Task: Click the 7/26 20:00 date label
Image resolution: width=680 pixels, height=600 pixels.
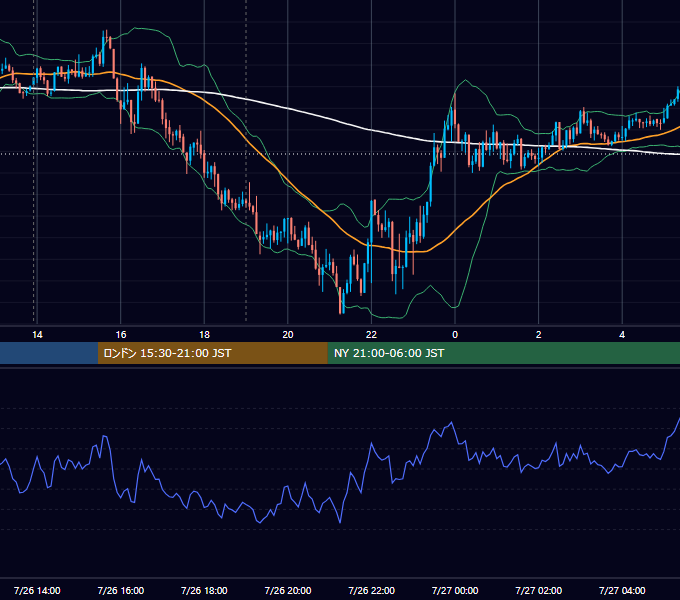Action: tap(288, 590)
